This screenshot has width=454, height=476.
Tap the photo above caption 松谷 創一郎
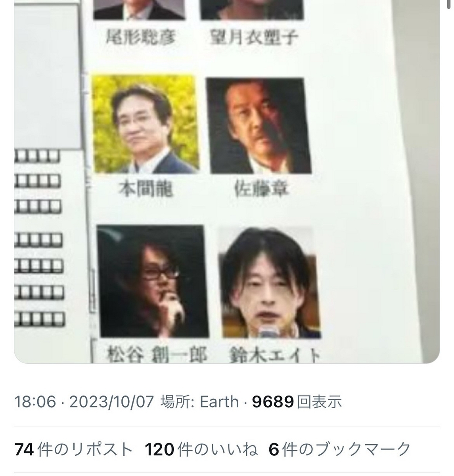point(152,281)
